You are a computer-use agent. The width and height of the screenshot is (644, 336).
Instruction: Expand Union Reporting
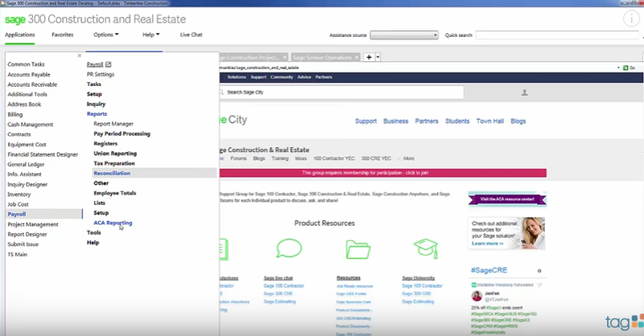[x=115, y=154]
